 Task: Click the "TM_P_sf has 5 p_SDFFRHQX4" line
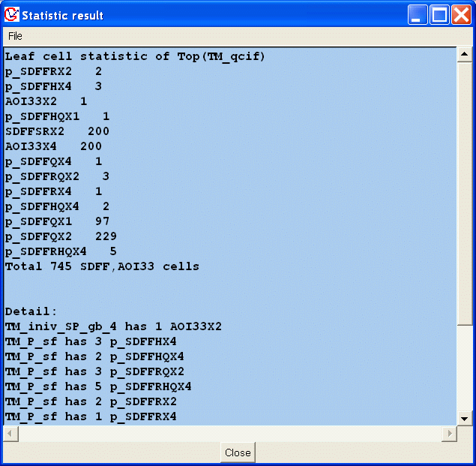pos(97,386)
